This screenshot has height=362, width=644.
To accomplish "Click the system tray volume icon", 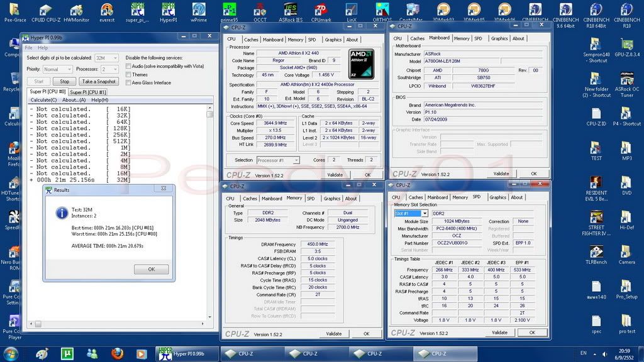I will [604, 353].
